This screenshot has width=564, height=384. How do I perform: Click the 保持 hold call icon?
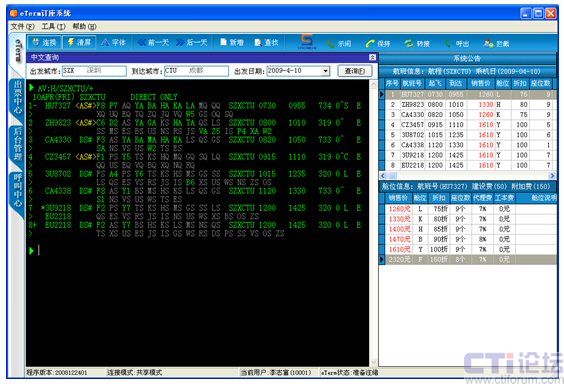click(378, 44)
